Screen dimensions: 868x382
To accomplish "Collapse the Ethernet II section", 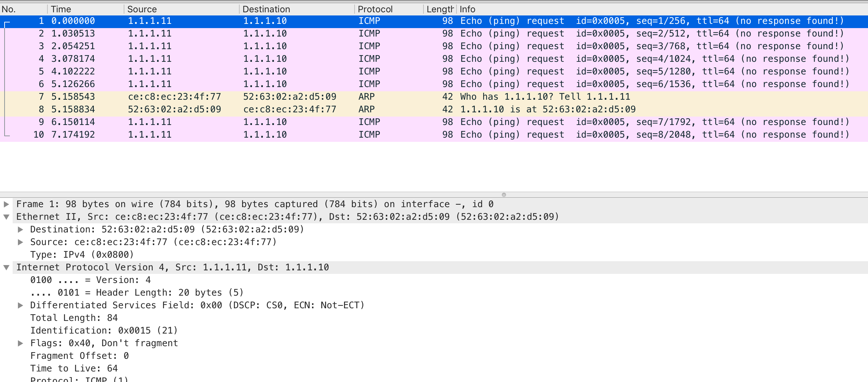I will tap(6, 216).
